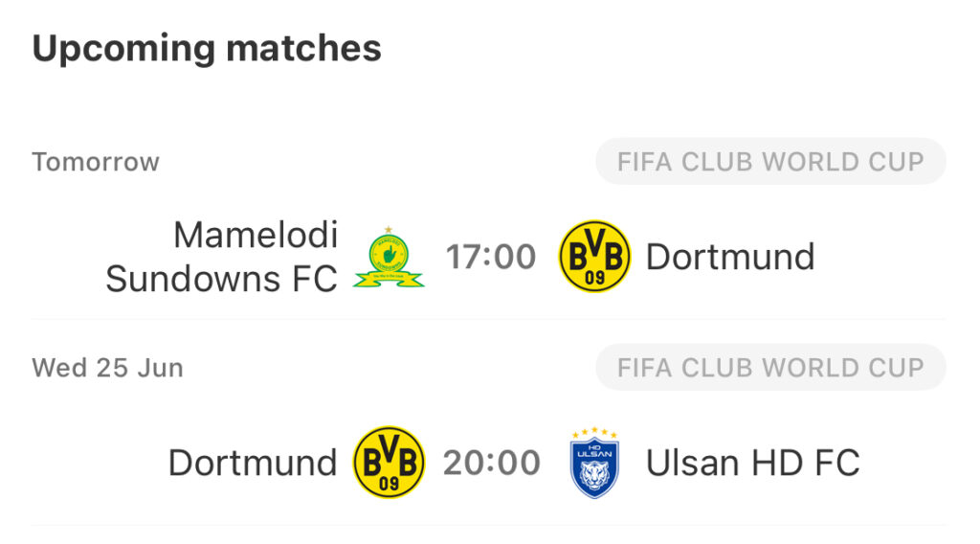The width and height of the screenshot is (980, 544).
Task: Open the Dortmund name in the 20:00 match
Action: [x=253, y=463]
